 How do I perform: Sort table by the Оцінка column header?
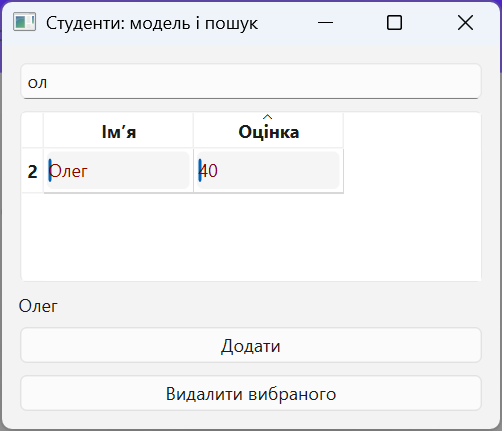point(268,131)
